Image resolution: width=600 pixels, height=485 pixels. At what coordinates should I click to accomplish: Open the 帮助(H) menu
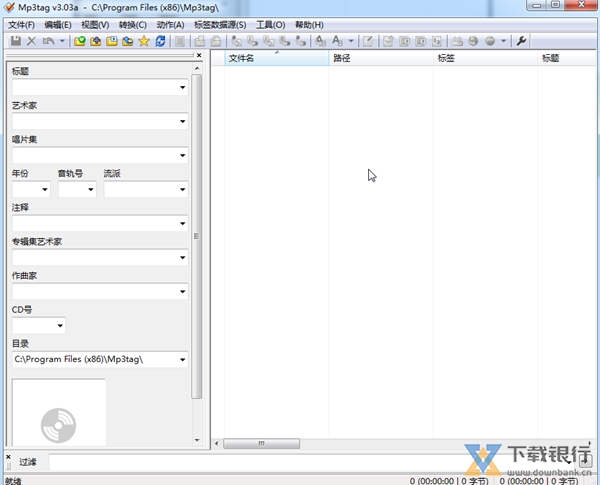tap(309, 25)
